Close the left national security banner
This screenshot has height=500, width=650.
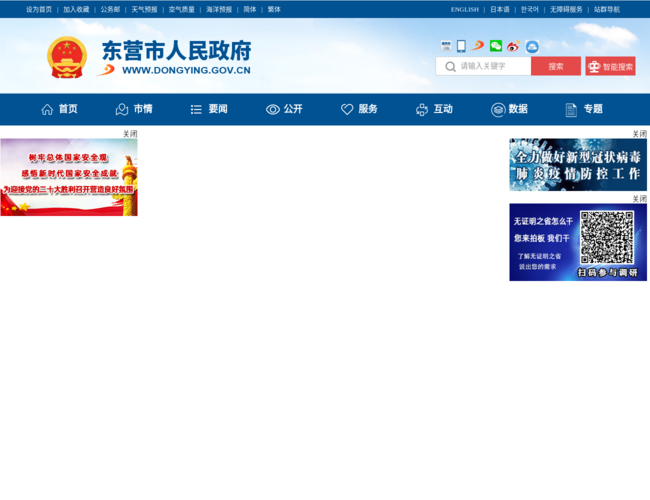[x=130, y=134]
